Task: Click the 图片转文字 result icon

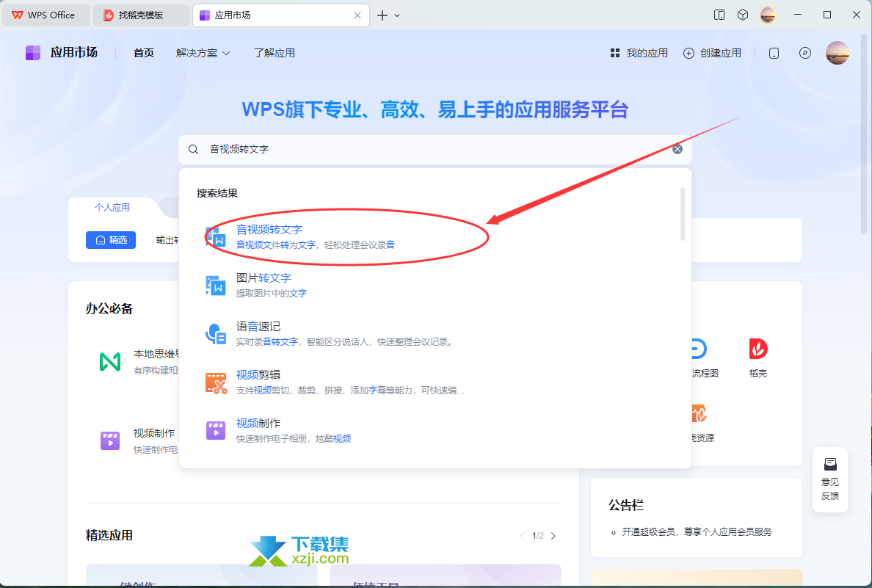Action: tap(216, 286)
